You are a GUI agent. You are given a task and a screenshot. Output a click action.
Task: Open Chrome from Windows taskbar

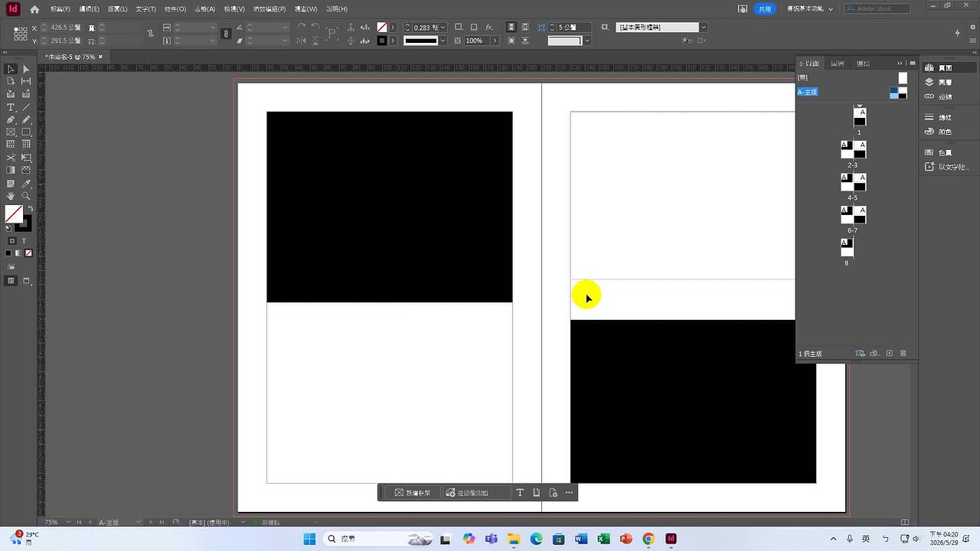click(648, 539)
